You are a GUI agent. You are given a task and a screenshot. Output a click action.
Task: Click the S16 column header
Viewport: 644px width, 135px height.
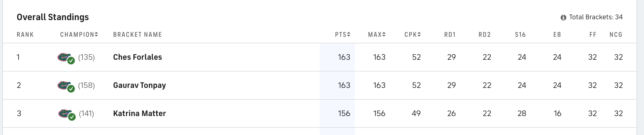coord(520,34)
